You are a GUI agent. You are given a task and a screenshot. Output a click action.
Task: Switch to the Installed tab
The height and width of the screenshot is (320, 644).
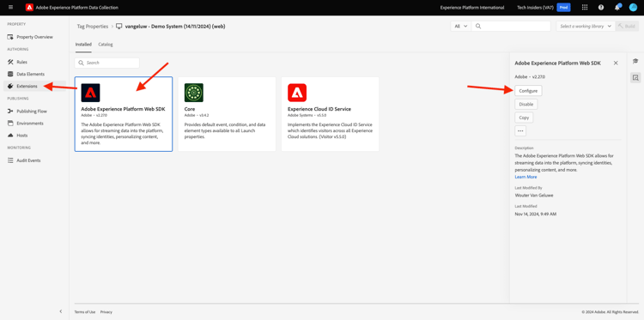(83, 45)
